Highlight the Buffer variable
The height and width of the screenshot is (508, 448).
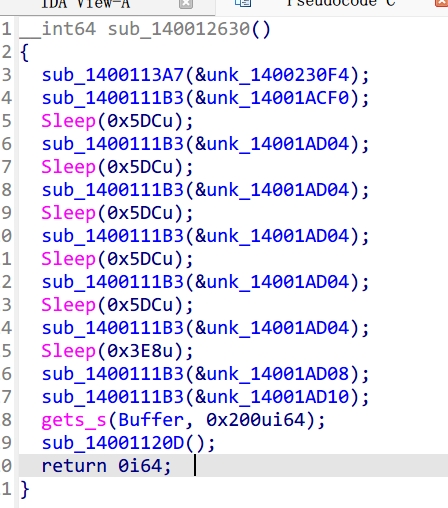click(151, 420)
